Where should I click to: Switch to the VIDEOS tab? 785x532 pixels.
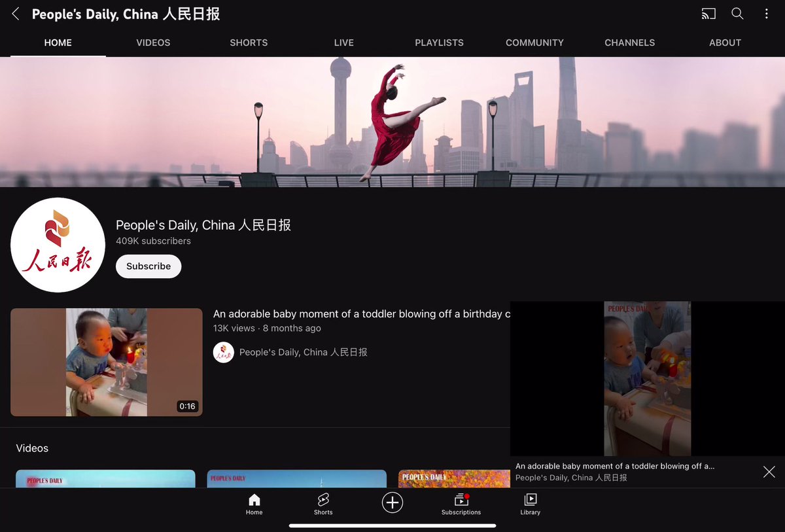click(153, 43)
